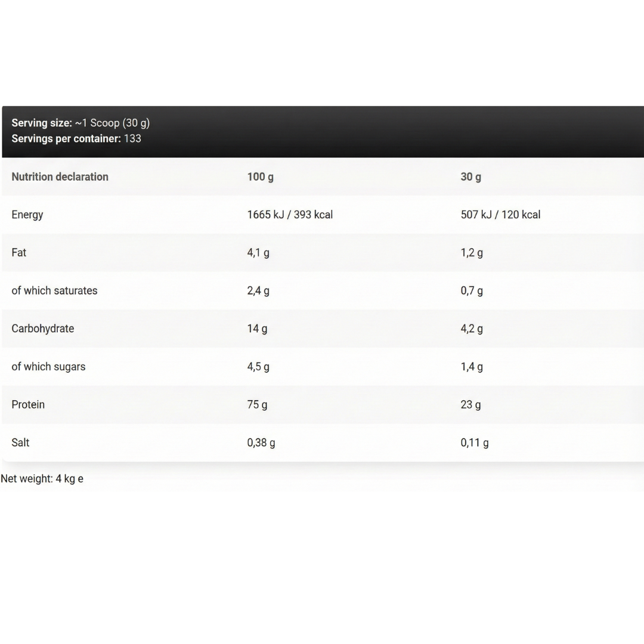Viewport: 644px width, 644px height.
Task: Click the 100 g column header
Action: point(260,177)
